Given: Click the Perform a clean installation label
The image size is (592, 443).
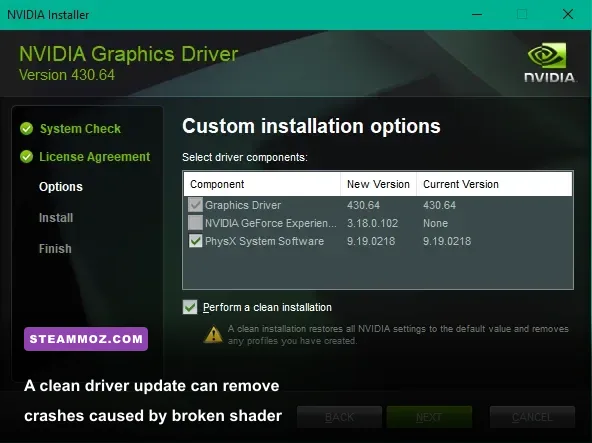Looking at the screenshot, I should (267, 307).
